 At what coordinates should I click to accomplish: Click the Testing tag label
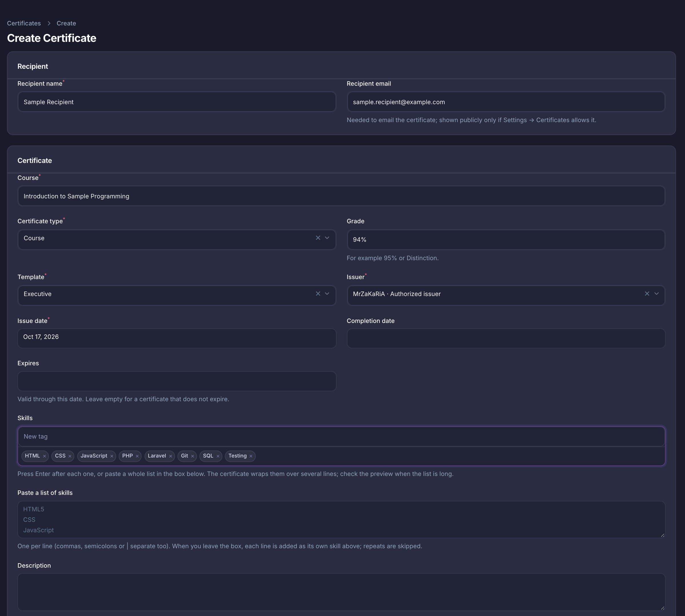tap(237, 456)
